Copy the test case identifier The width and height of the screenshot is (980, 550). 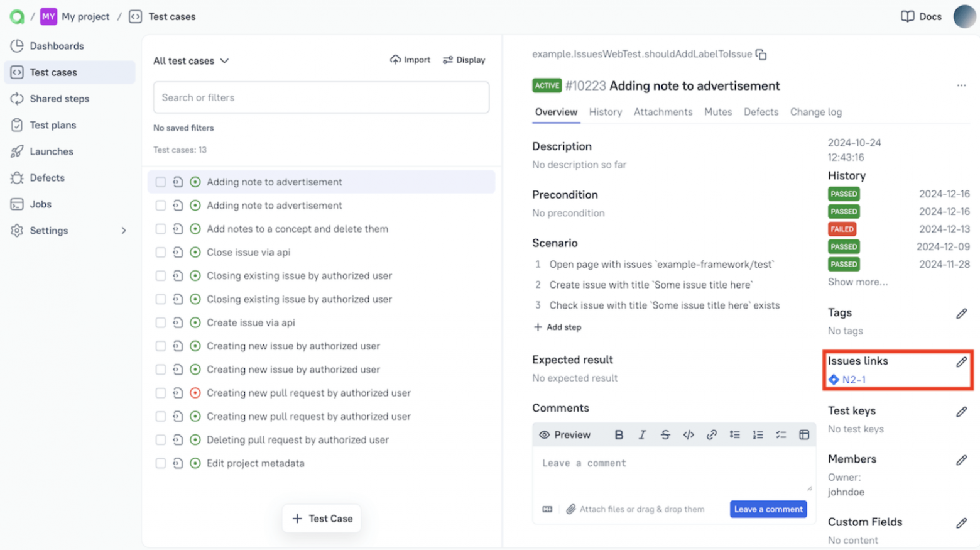pyautogui.click(x=761, y=55)
